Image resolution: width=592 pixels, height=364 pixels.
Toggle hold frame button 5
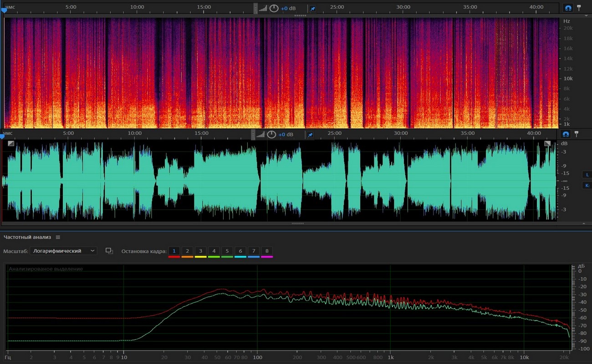[x=227, y=251]
